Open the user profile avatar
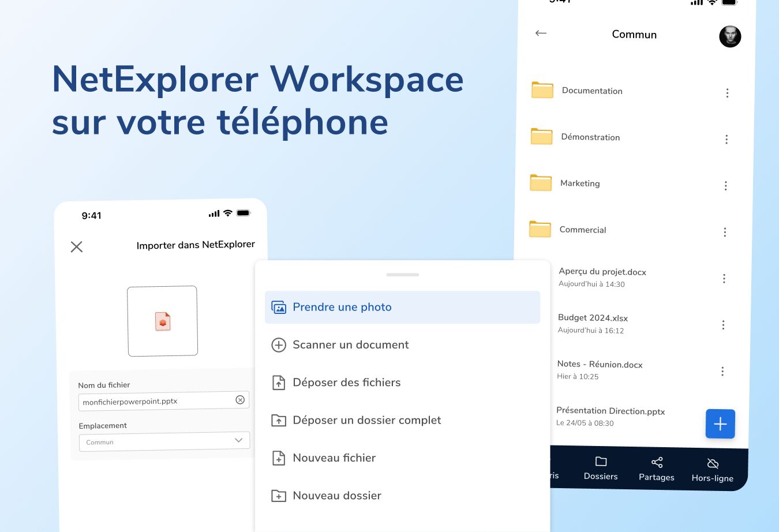The image size is (779, 532). 730,36
